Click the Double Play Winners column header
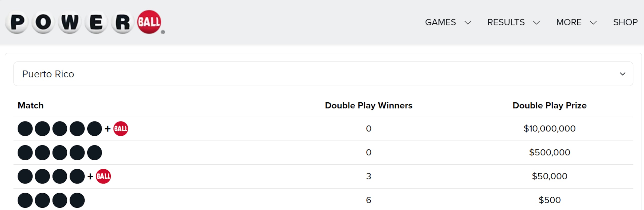This screenshot has width=644, height=210. click(369, 105)
